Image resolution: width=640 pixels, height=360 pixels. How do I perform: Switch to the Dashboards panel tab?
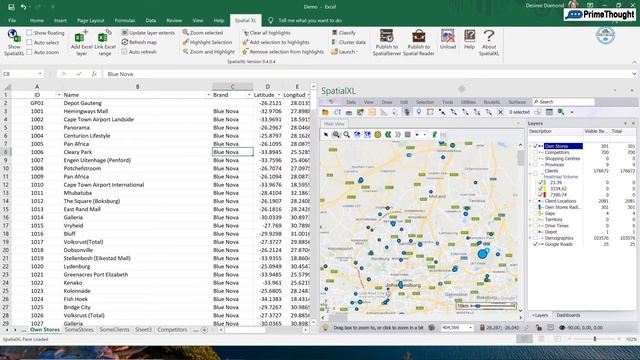click(568, 315)
